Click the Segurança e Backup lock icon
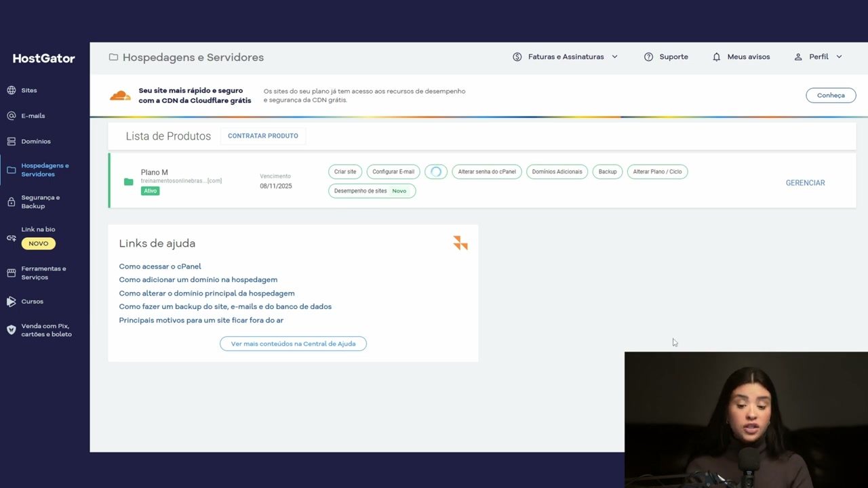 (x=12, y=202)
